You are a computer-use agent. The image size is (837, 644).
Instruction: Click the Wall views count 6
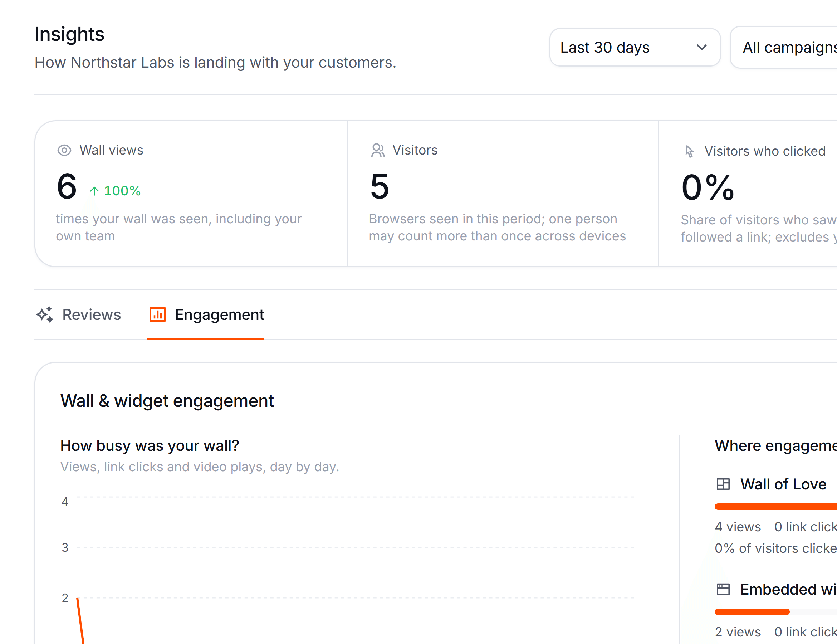coord(67,186)
